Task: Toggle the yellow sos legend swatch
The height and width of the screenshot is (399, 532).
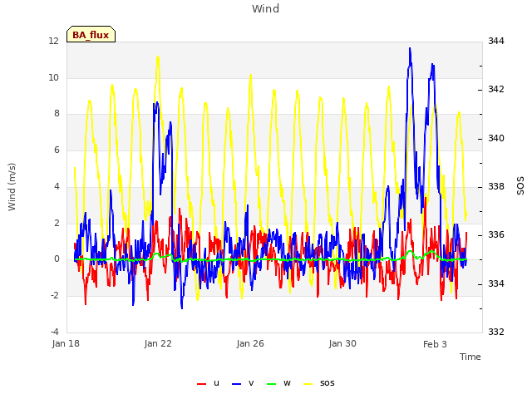Action: [x=308, y=384]
